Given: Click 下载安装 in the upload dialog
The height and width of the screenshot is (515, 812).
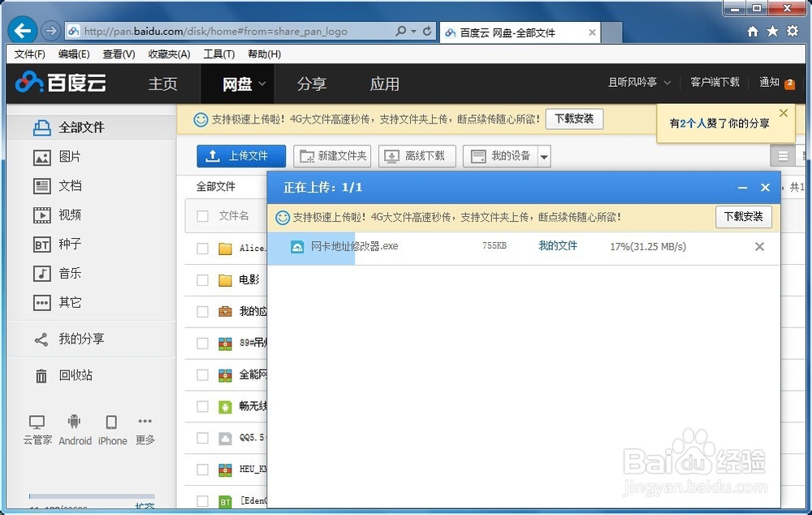Looking at the screenshot, I should (743, 217).
